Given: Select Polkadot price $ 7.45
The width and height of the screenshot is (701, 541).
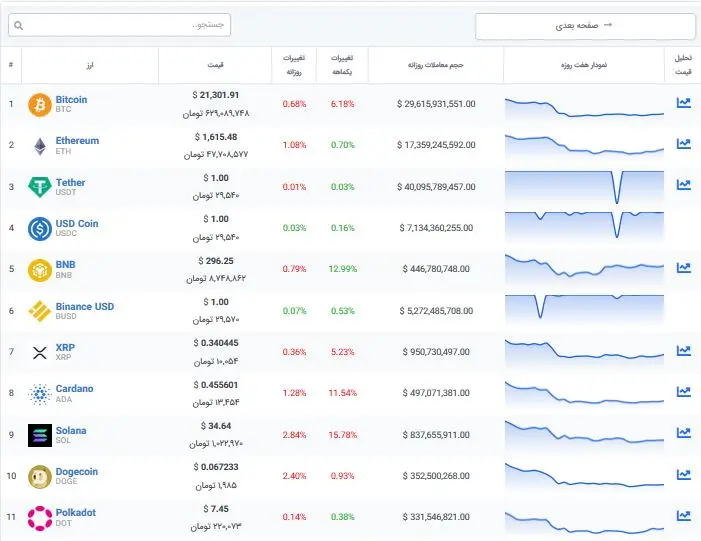Looking at the screenshot, I should tap(215, 509).
